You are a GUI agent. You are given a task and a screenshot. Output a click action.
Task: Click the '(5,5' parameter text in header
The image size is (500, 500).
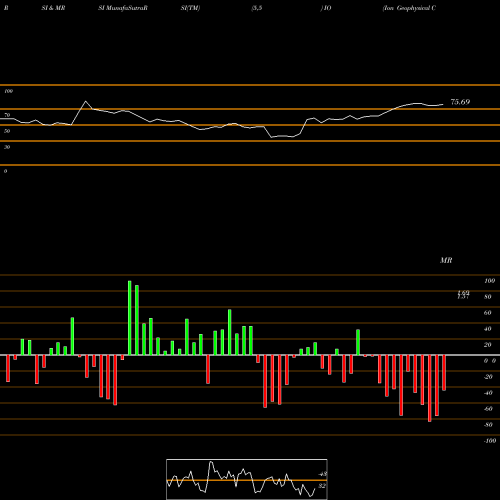pyautogui.click(x=257, y=8)
